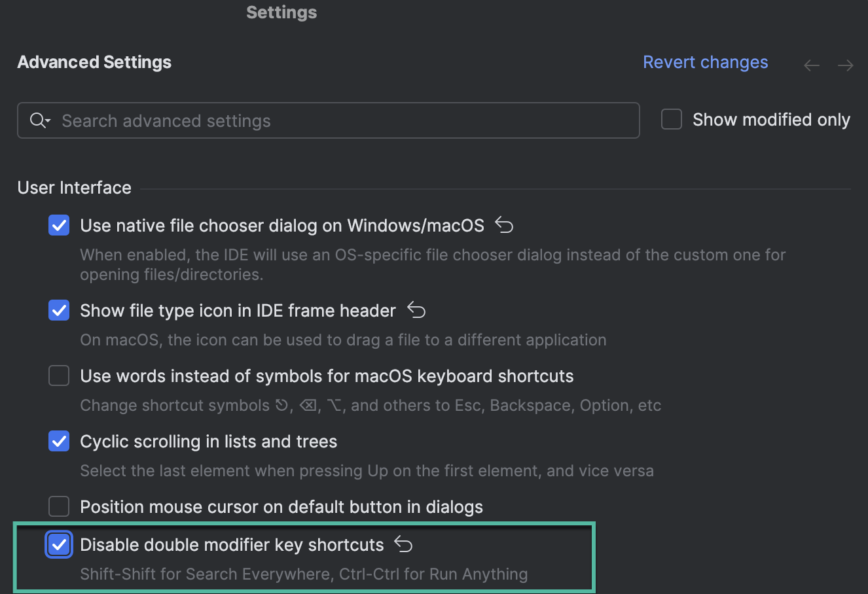Revert the double modifier key shortcuts setting
Image resolution: width=868 pixels, height=594 pixels.
pos(403,544)
